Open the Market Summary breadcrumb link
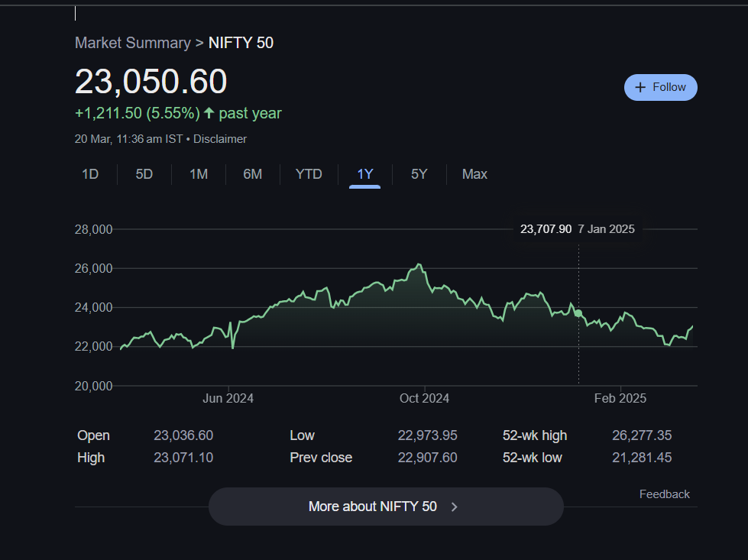 pos(132,43)
